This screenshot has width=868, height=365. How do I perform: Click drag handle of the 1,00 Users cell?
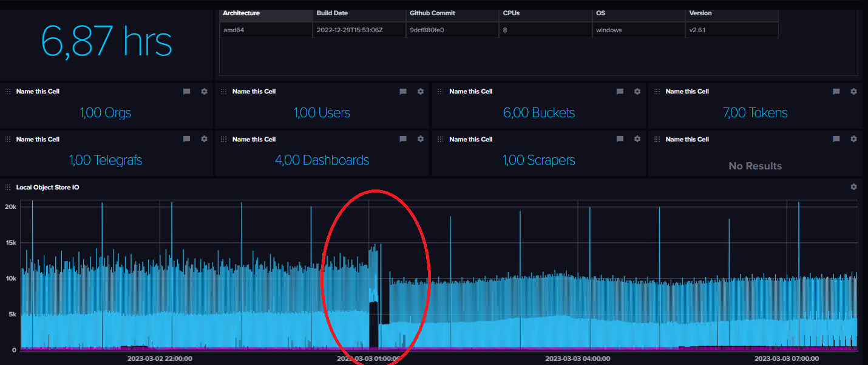tap(224, 92)
